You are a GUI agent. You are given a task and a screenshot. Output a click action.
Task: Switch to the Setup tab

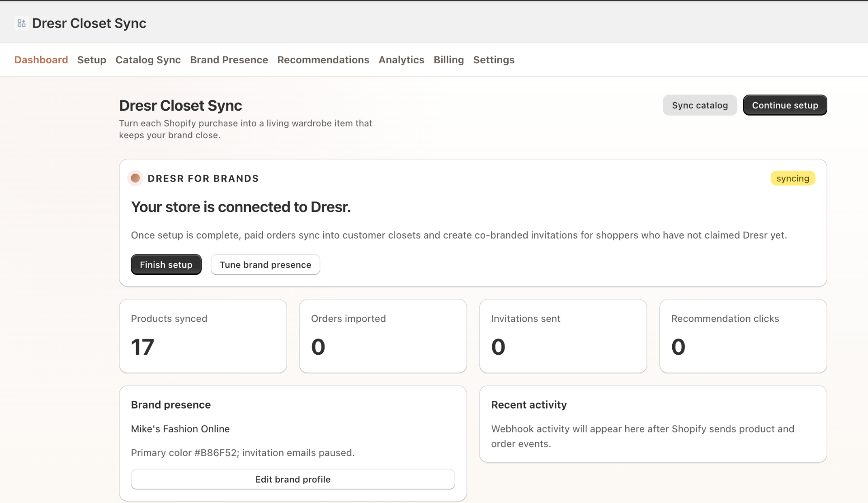92,60
